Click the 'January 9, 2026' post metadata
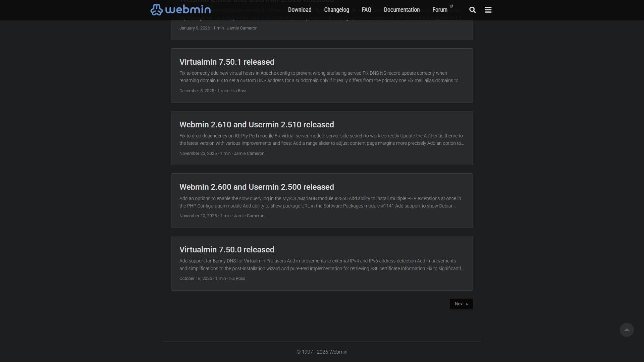Image resolution: width=644 pixels, height=362 pixels. tap(218, 28)
